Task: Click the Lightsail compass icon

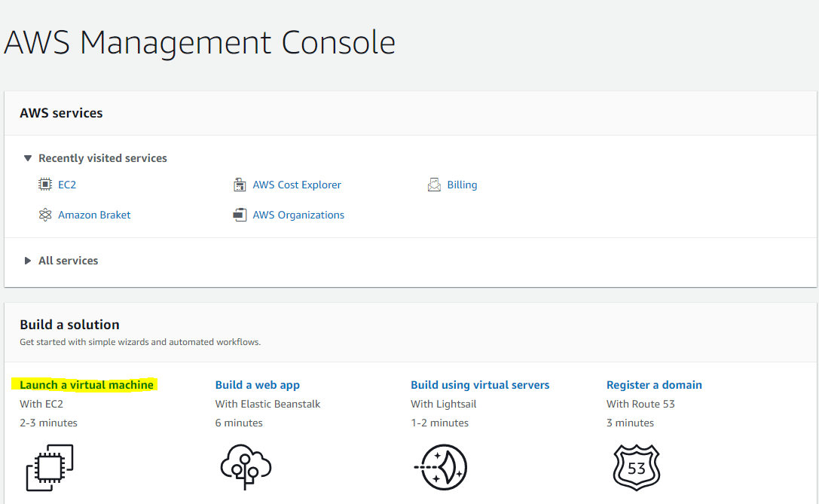Action: (441, 467)
